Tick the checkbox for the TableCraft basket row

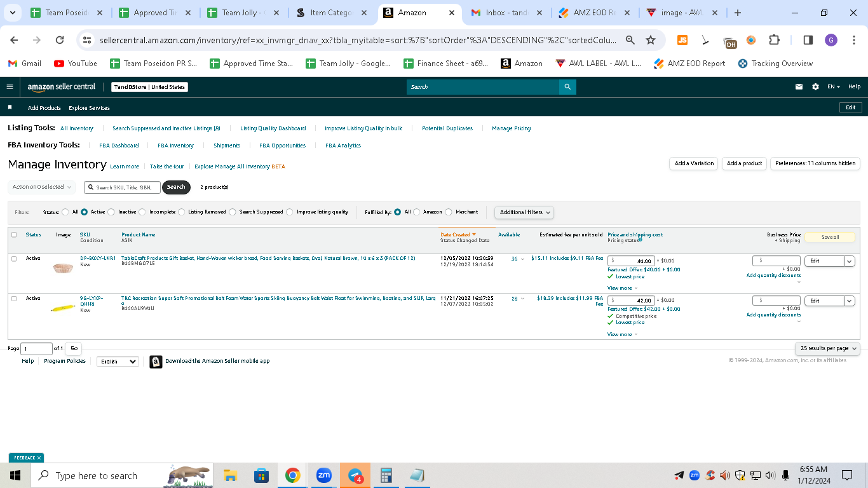coord(14,259)
